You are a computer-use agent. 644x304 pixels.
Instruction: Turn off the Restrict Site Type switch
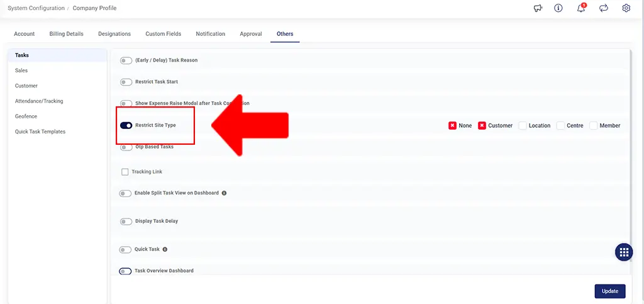click(126, 125)
